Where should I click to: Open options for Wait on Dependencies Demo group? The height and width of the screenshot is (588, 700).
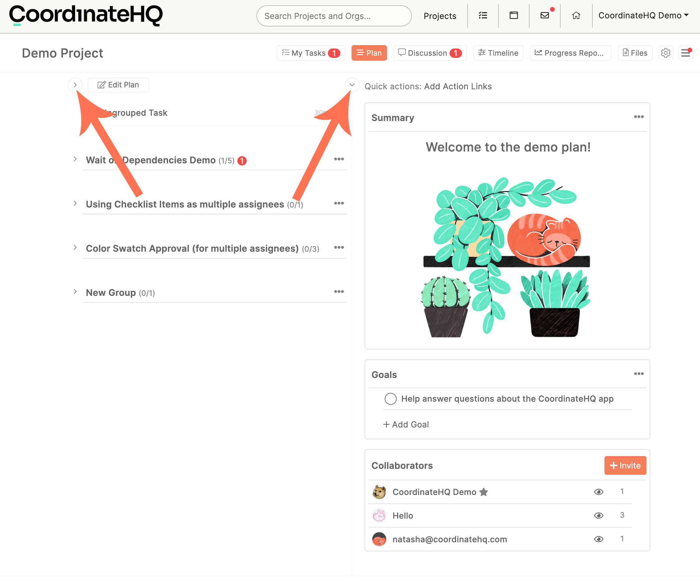tap(339, 159)
